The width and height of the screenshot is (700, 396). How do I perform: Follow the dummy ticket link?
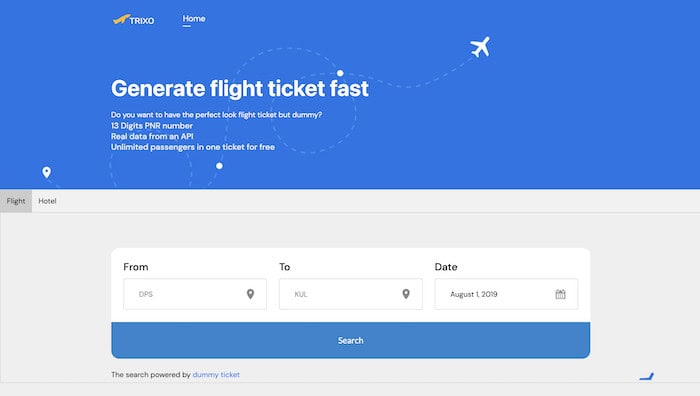216,375
